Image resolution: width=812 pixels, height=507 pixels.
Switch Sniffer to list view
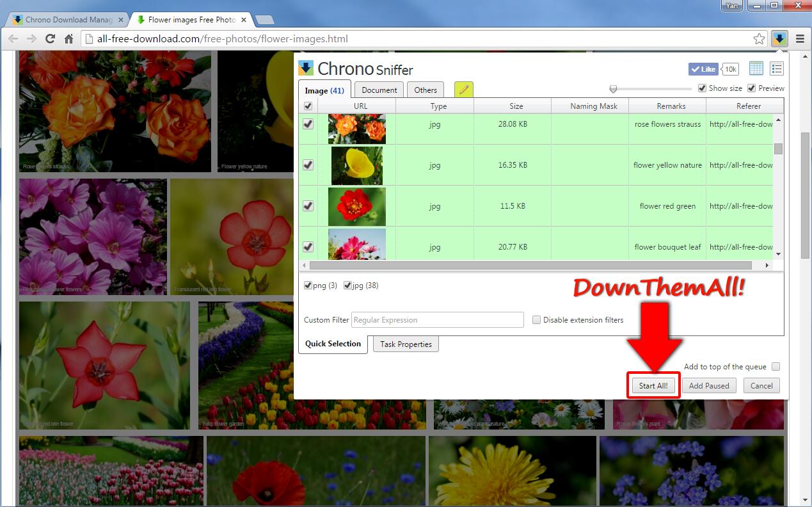coord(776,68)
